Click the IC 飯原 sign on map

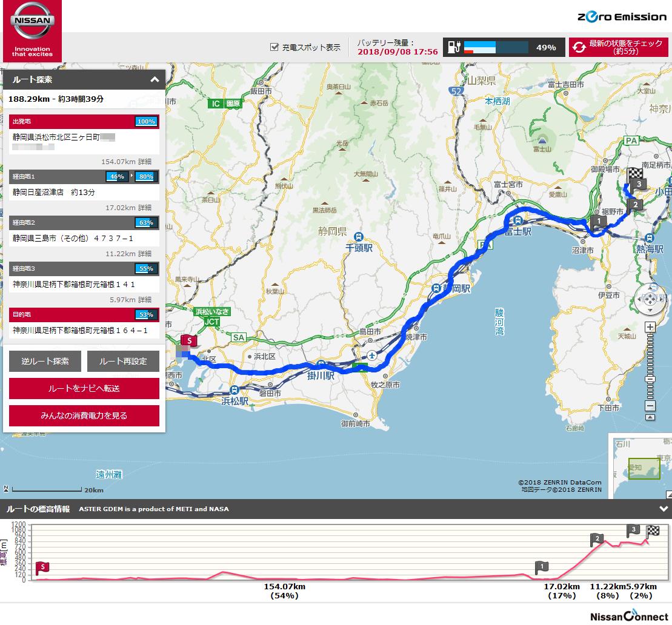coord(225,103)
